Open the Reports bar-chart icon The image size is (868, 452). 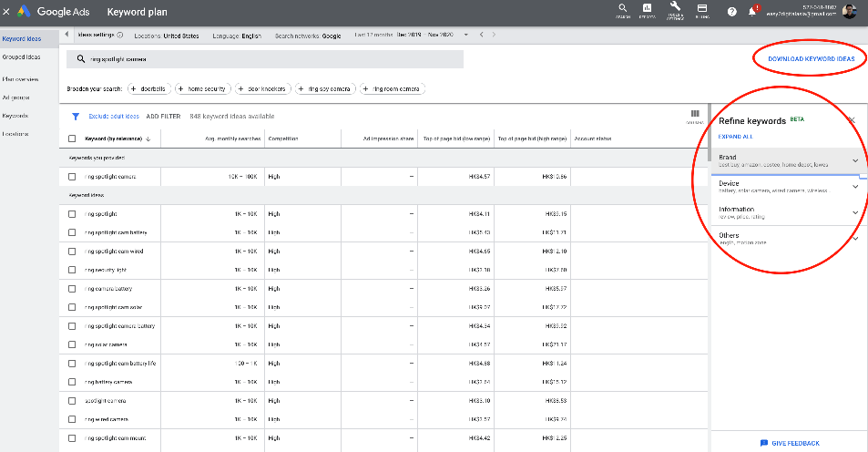pyautogui.click(x=647, y=10)
